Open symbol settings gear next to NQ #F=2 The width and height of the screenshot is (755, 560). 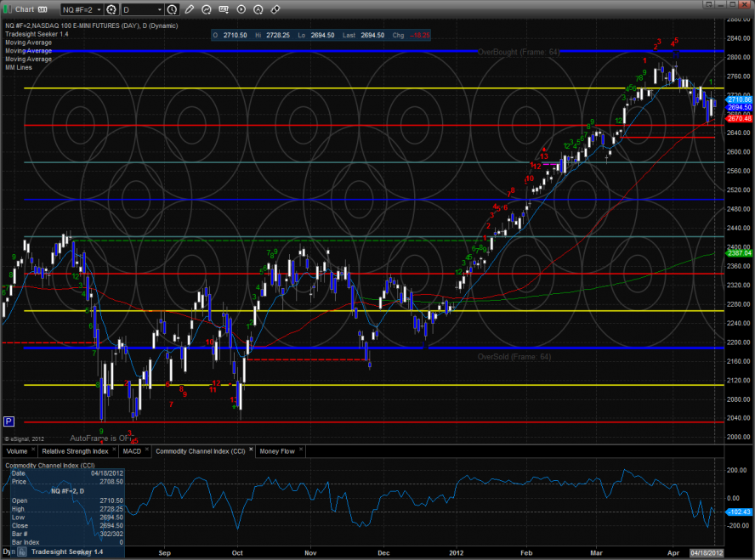click(111, 9)
